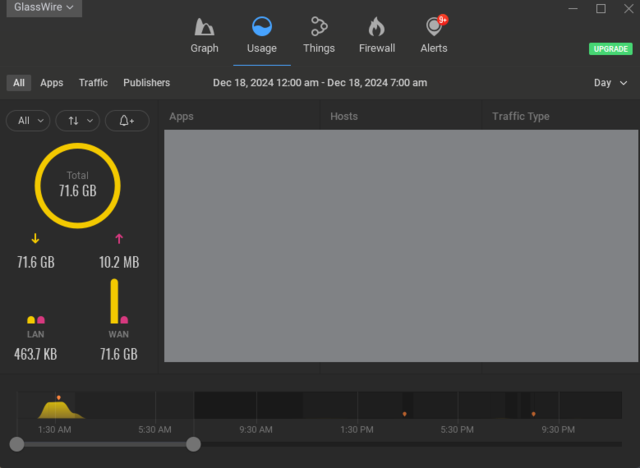This screenshot has width=640, height=468.
Task: Select the Usage view icon
Action: [x=262, y=27]
